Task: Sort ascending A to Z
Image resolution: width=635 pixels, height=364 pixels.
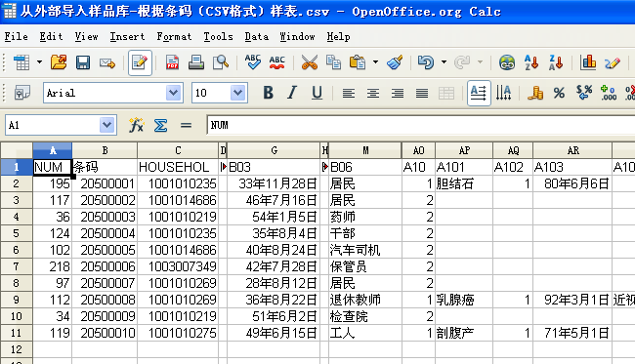Action: [530, 62]
